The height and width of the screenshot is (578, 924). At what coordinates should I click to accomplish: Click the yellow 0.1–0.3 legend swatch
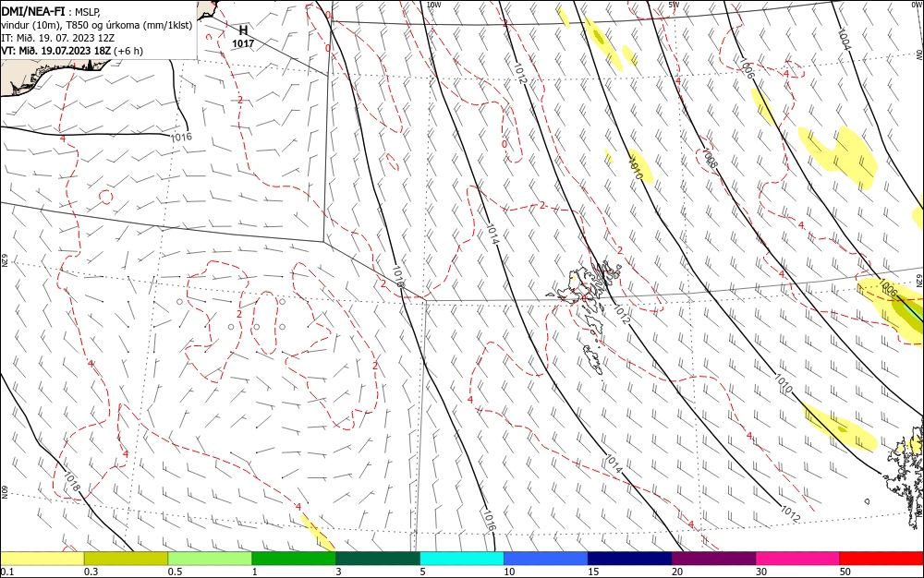point(43,559)
